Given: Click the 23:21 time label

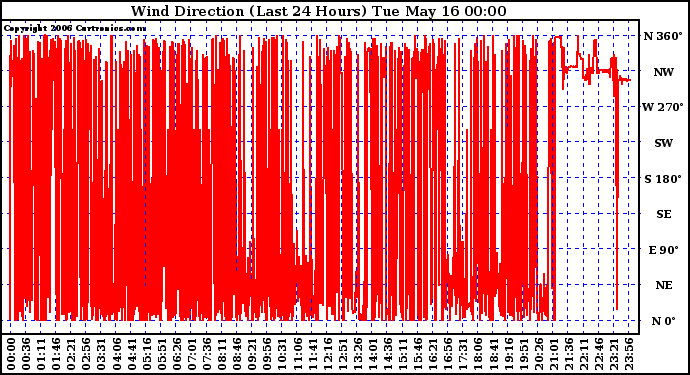Looking at the screenshot, I should click(x=614, y=354).
